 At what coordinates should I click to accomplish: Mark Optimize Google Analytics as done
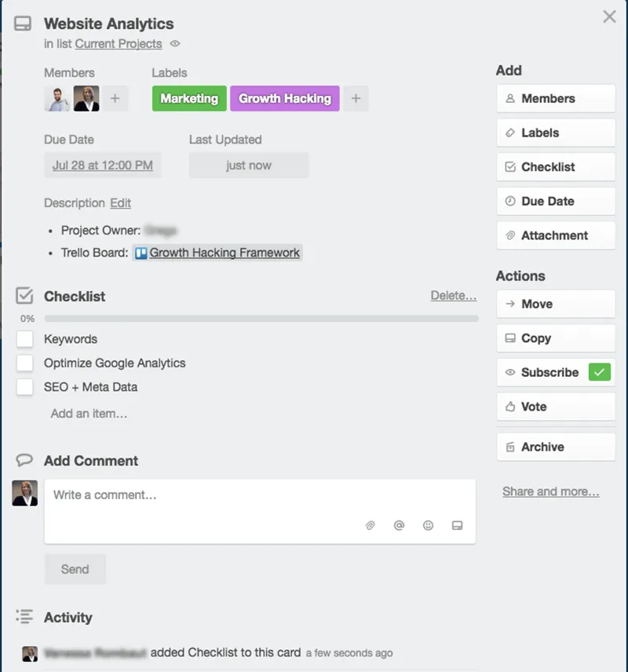24,363
